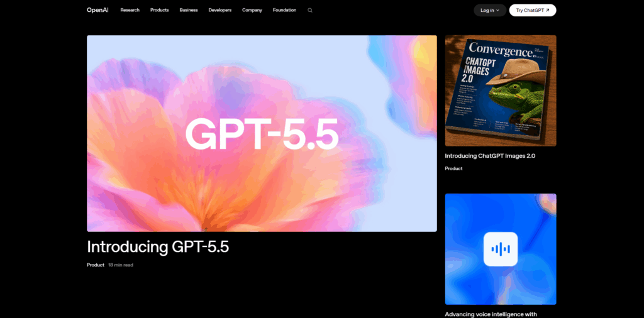Go to the Foundation page
The width and height of the screenshot is (644, 318).
(285, 10)
